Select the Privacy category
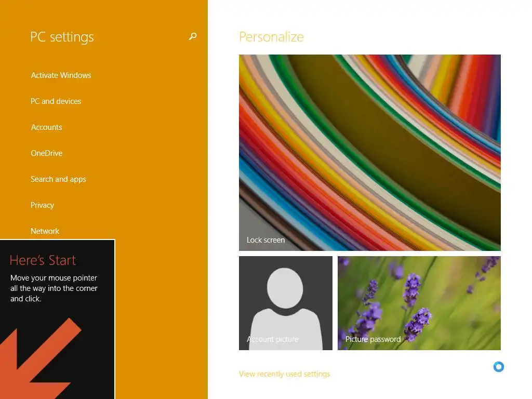The height and width of the screenshot is (399, 532). [x=43, y=205]
